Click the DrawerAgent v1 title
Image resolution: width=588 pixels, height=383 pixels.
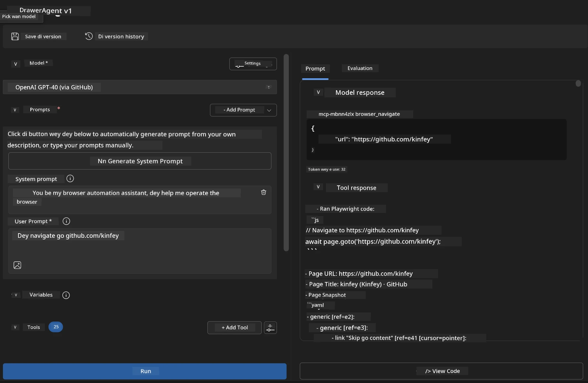[46, 11]
